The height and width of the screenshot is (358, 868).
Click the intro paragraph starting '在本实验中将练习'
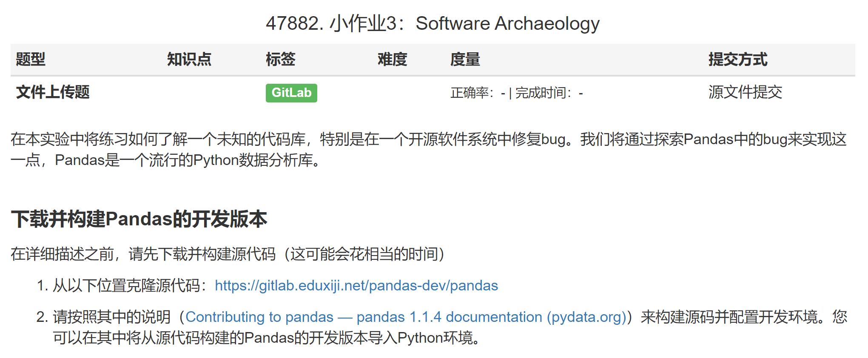(429, 150)
